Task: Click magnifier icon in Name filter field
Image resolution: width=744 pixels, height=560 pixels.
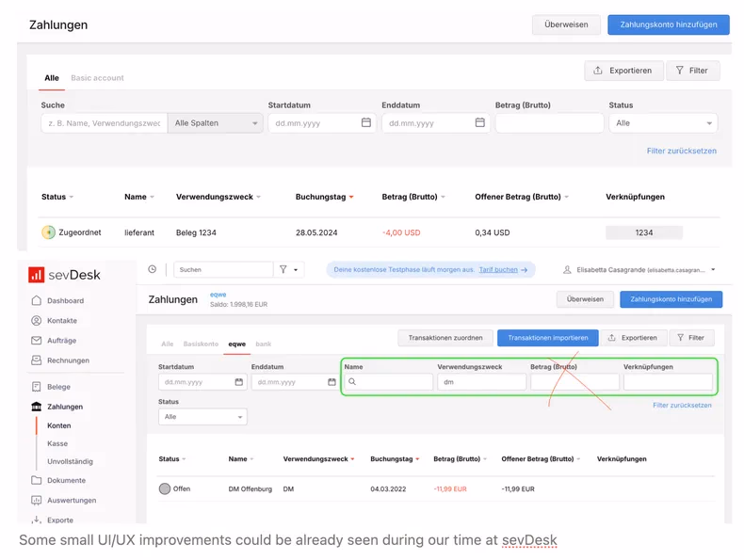Action: click(x=352, y=382)
